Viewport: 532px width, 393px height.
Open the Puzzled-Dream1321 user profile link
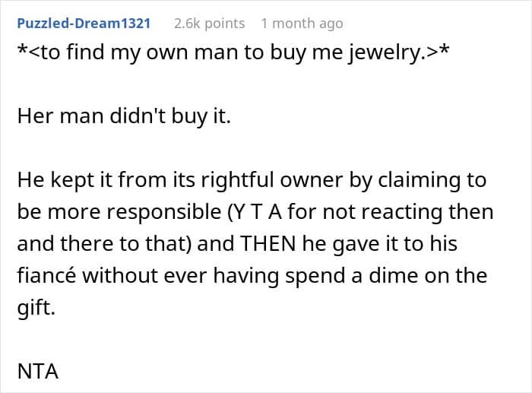pyautogui.click(x=84, y=24)
